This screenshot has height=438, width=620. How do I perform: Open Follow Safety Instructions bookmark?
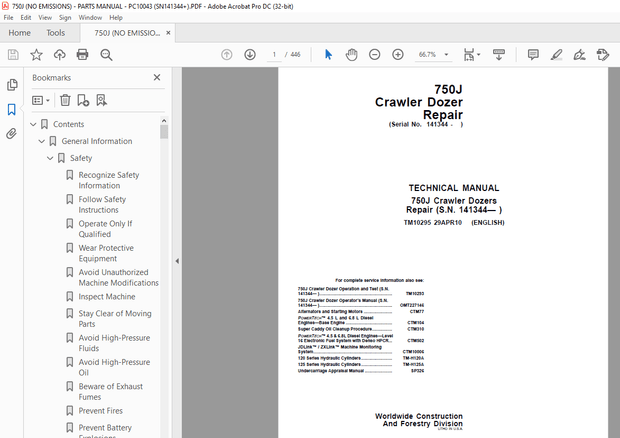[102, 204]
